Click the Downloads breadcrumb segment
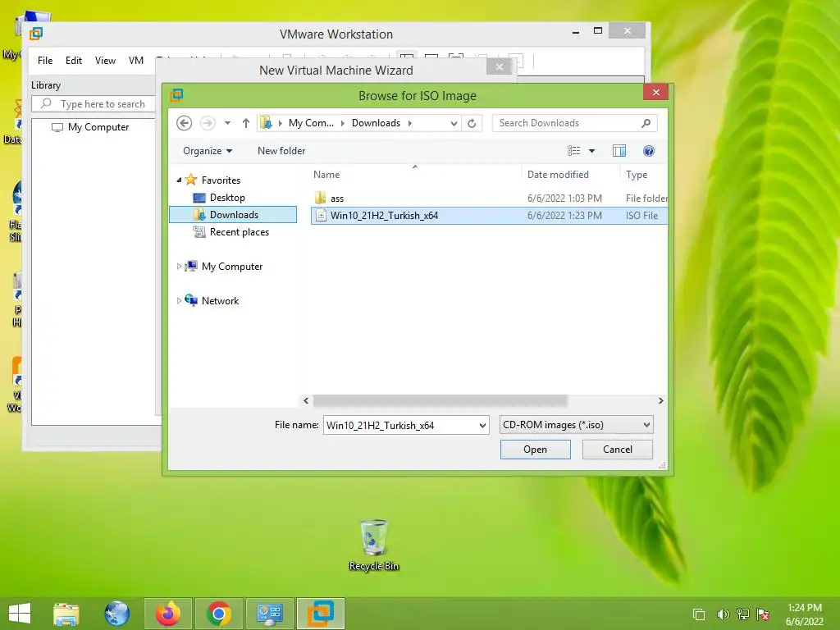Image resolution: width=840 pixels, height=630 pixels. click(376, 123)
